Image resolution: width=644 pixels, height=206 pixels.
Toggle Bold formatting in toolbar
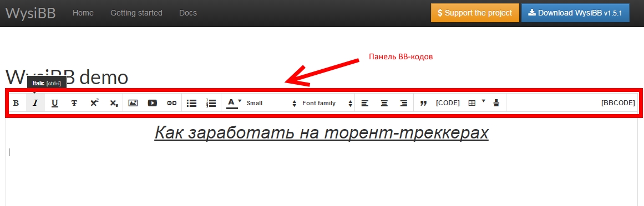[x=16, y=103]
